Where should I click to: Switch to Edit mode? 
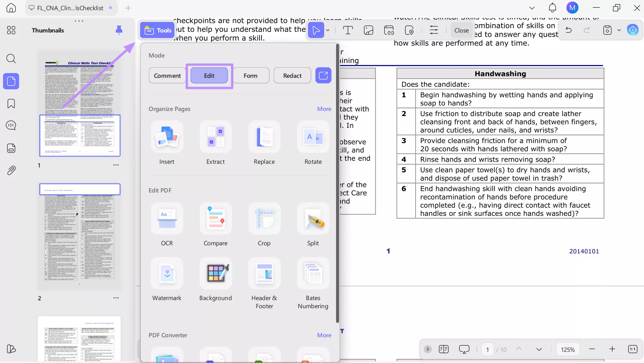[209, 75]
